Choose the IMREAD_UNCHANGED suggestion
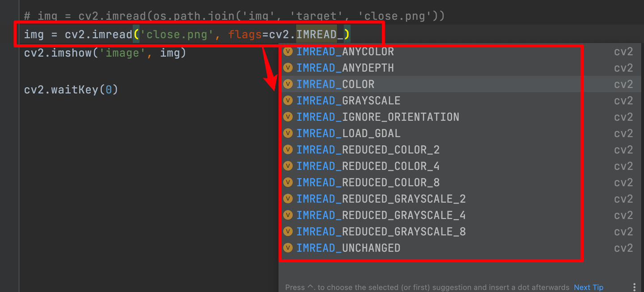Image resolution: width=644 pixels, height=292 pixels. (348, 248)
